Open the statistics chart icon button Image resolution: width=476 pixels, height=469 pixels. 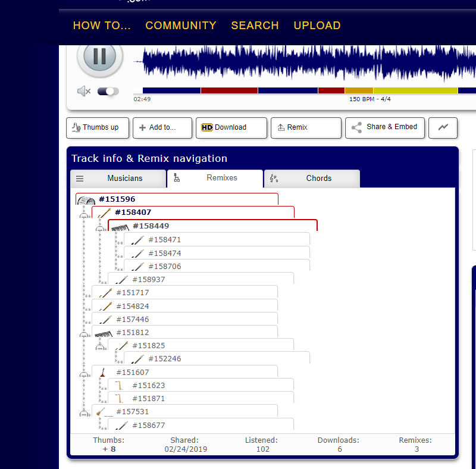point(443,127)
